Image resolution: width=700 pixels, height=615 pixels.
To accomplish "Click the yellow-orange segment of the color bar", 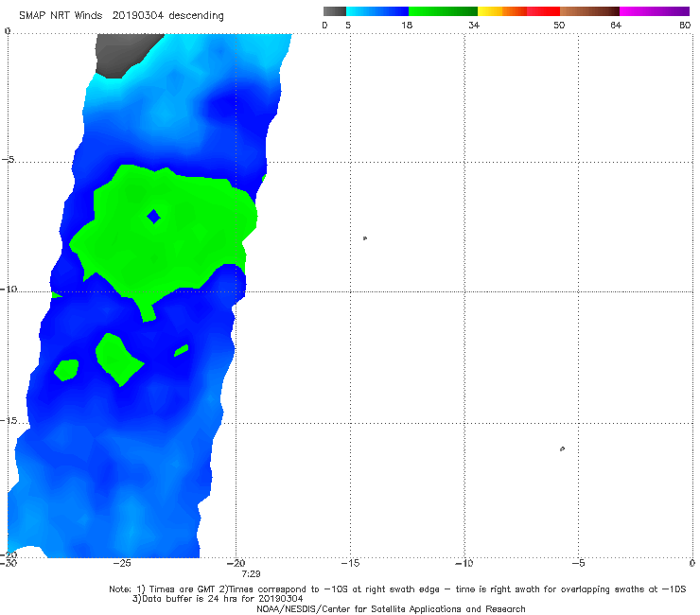I will pyautogui.click(x=502, y=11).
